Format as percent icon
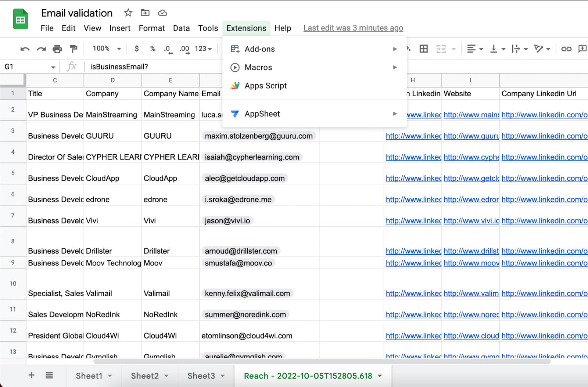This screenshot has width=588, height=387. [x=153, y=49]
